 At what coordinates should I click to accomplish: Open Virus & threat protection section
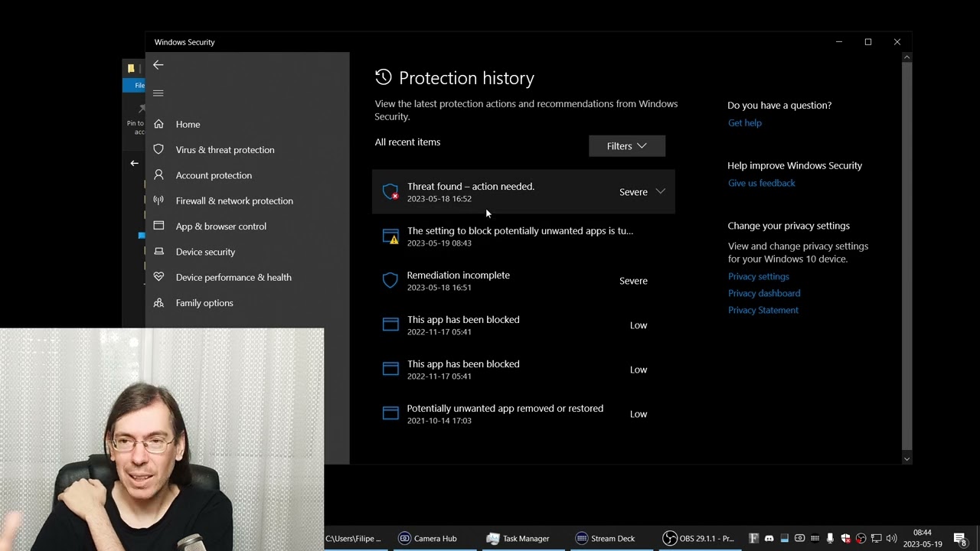(x=225, y=150)
